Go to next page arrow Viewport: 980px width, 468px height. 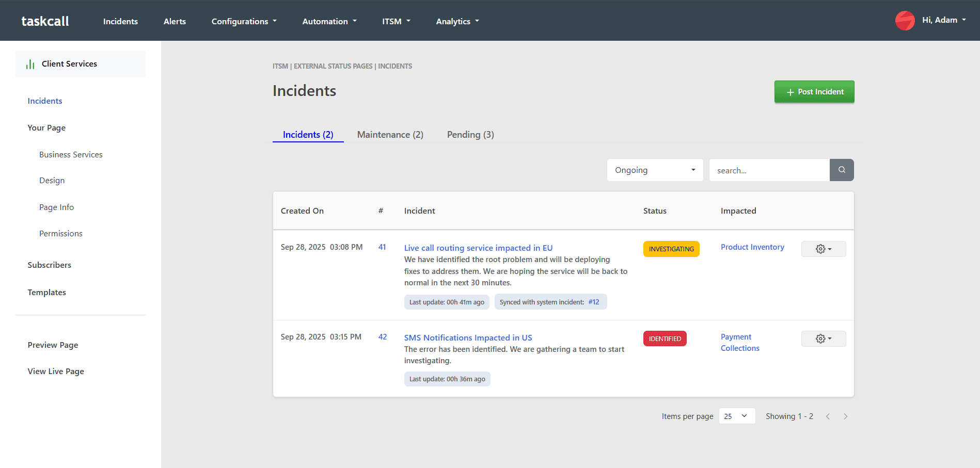[x=845, y=416]
